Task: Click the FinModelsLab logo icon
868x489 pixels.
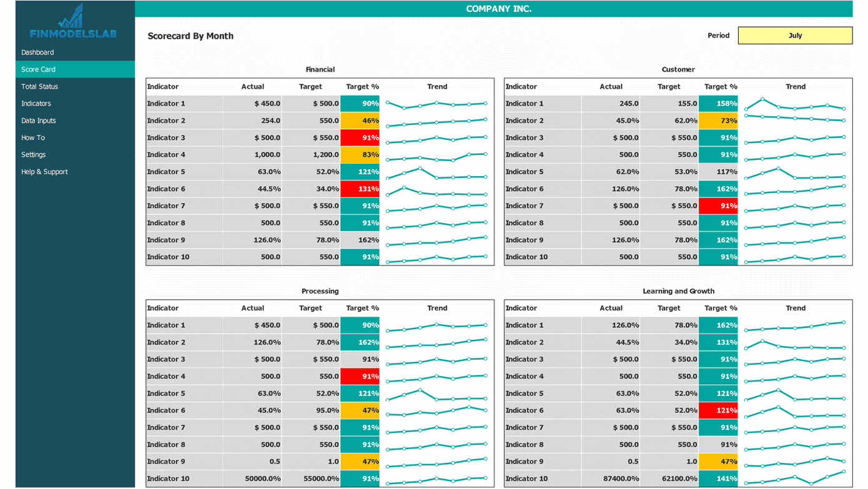Action: tap(72, 17)
